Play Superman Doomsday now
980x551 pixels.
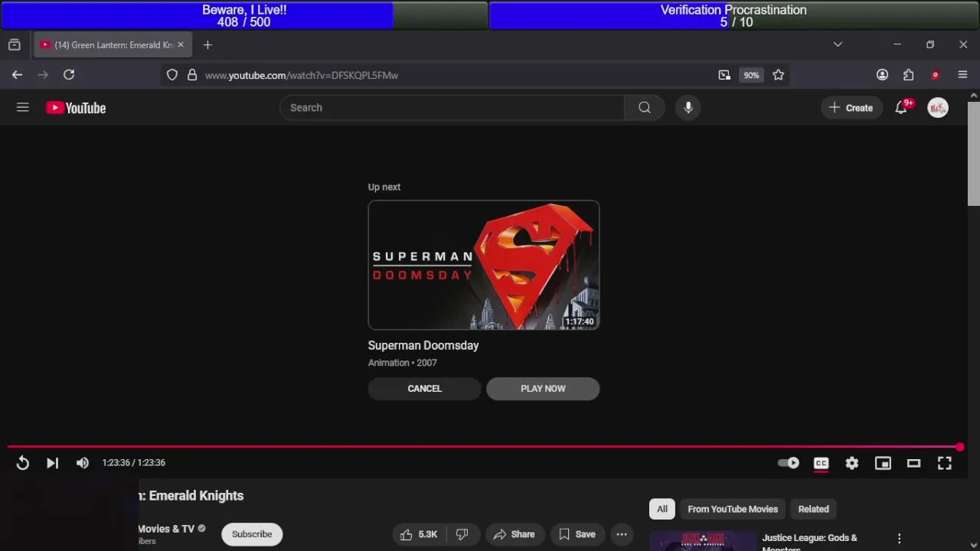pos(543,389)
